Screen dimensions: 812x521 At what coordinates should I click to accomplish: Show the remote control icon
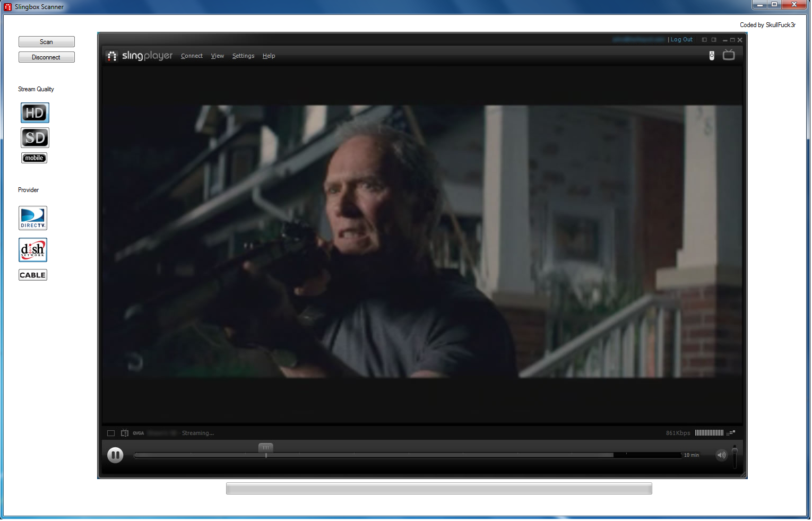coord(712,56)
